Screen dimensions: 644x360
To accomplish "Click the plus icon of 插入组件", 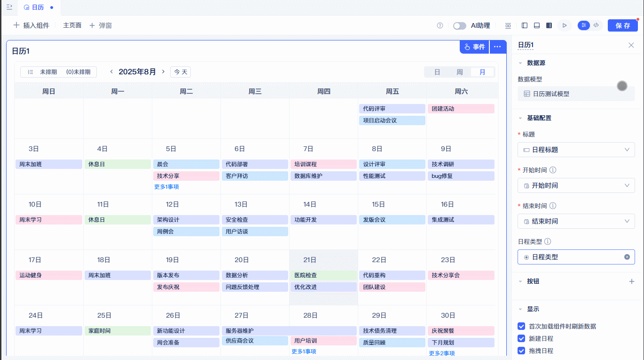I will point(16,25).
